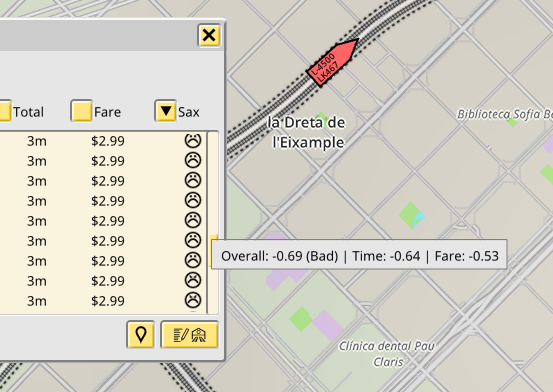Click the first row's sad face icon
553x392 pixels.
[193, 140]
